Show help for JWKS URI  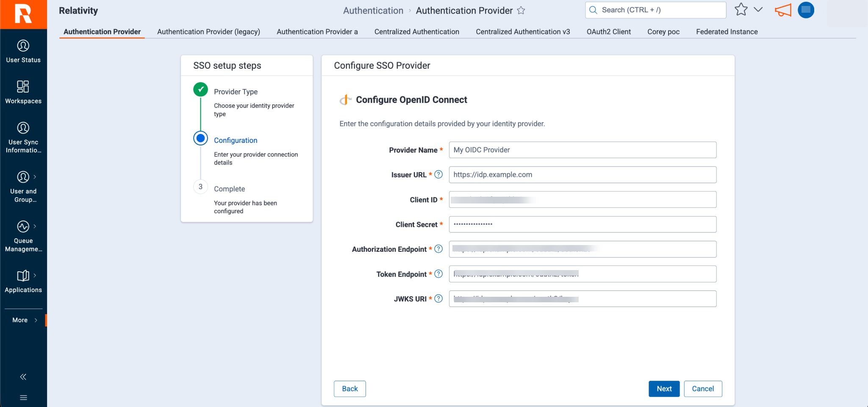[438, 298]
